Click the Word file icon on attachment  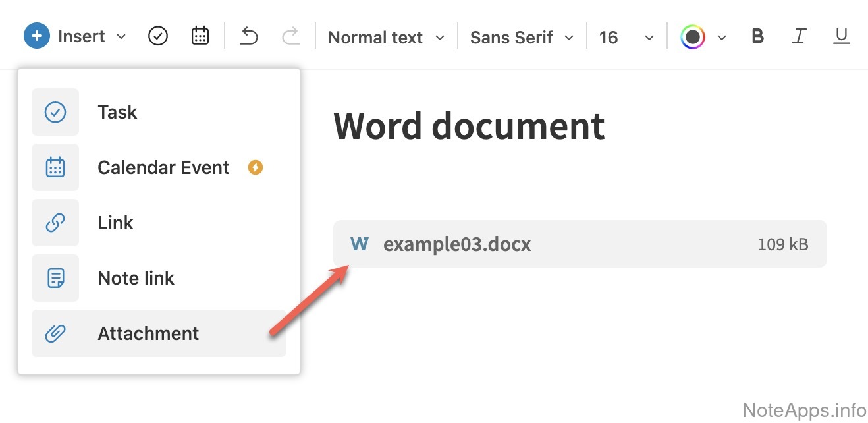tap(360, 244)
